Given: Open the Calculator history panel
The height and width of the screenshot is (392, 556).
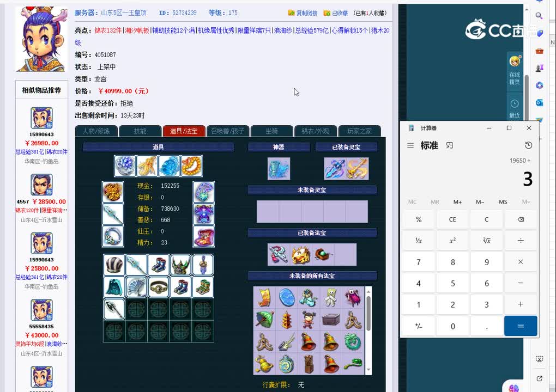Looking at the screenshot, I should pos(528,145).
